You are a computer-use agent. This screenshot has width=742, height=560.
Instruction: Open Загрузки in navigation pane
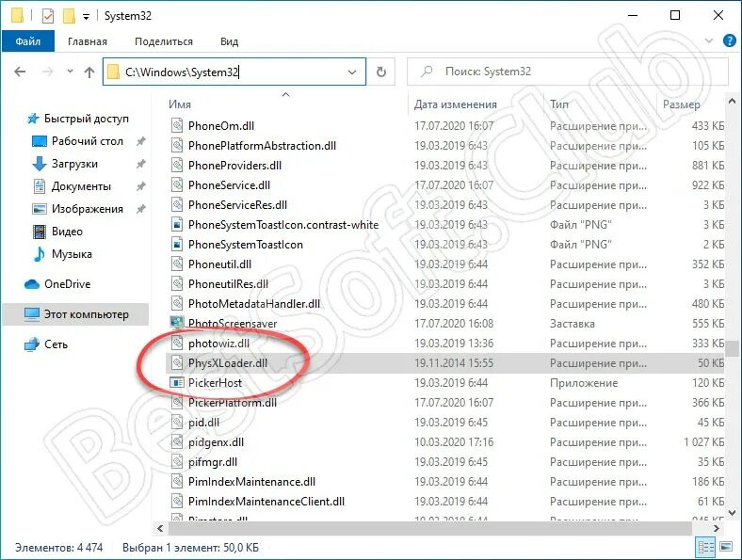[x=65, y=164]
